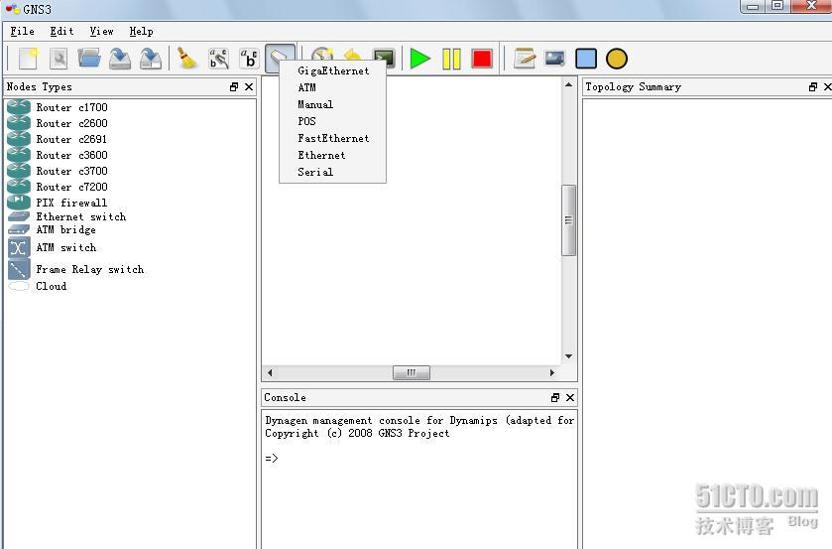Float the Topology Summary panel

click(813, 86)
